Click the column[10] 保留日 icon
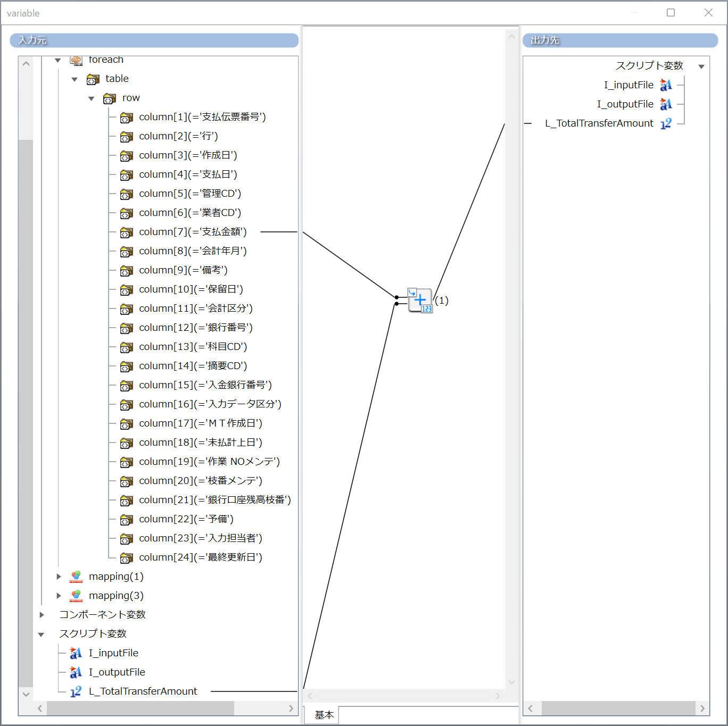The height and width of the screenshot is (726, 728). (127, 290)
